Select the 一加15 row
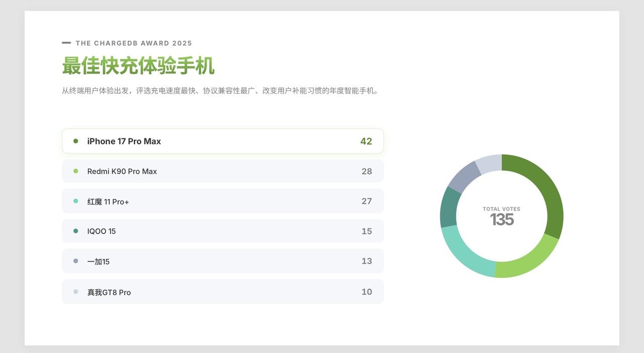The height and width of the screenshot is (353, 644). pos(223,261)
